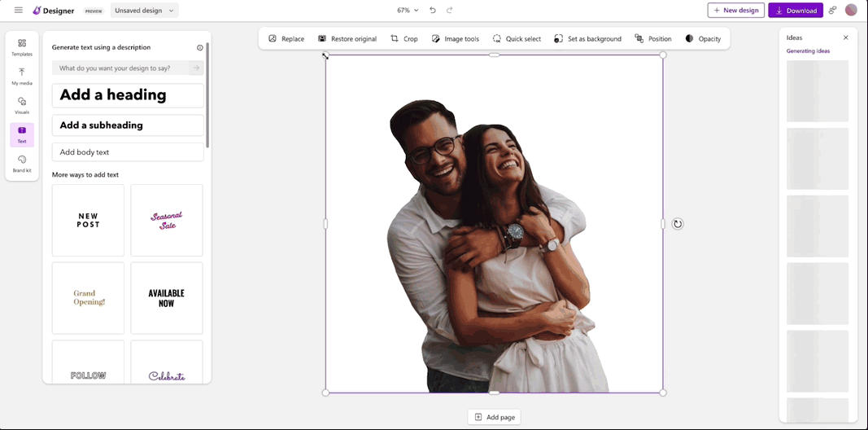Open Image tools
Image resolution: width=868 pixels, height=430 pixels.
coord(455,39)
